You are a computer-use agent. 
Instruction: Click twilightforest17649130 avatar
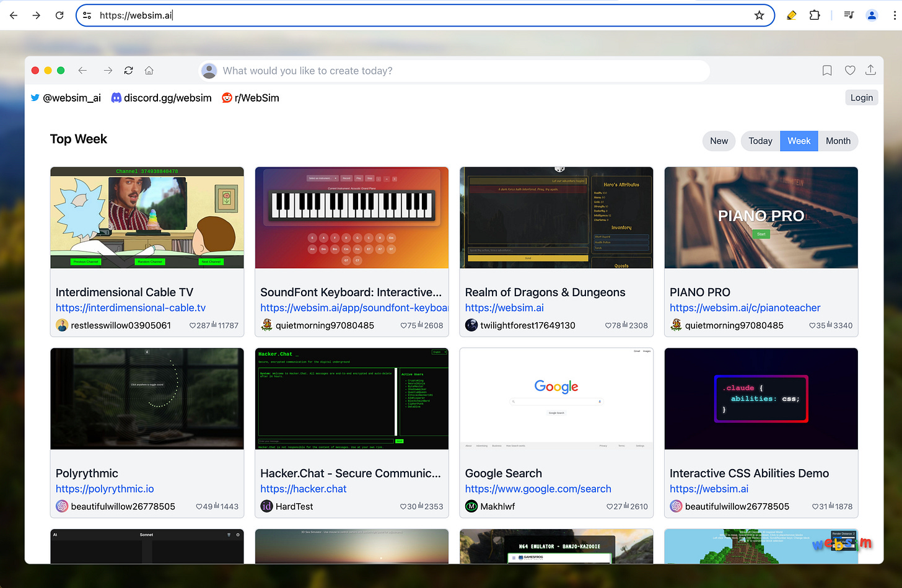pos(471,325)
